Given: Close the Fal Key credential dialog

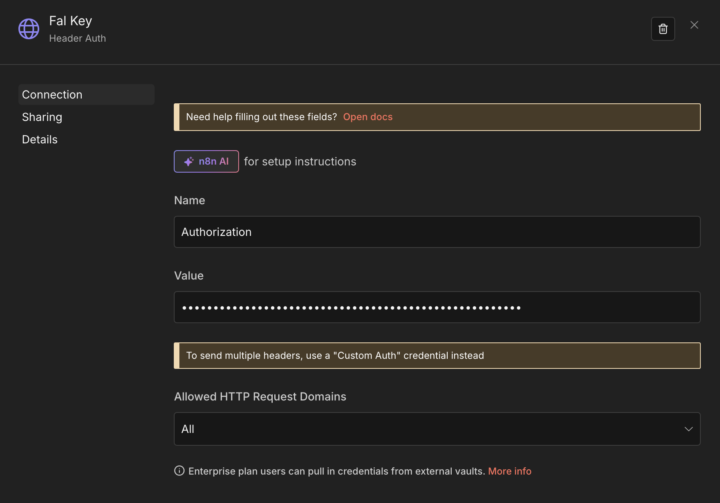Looking at the screenshot, I should [x=694, y=25].
